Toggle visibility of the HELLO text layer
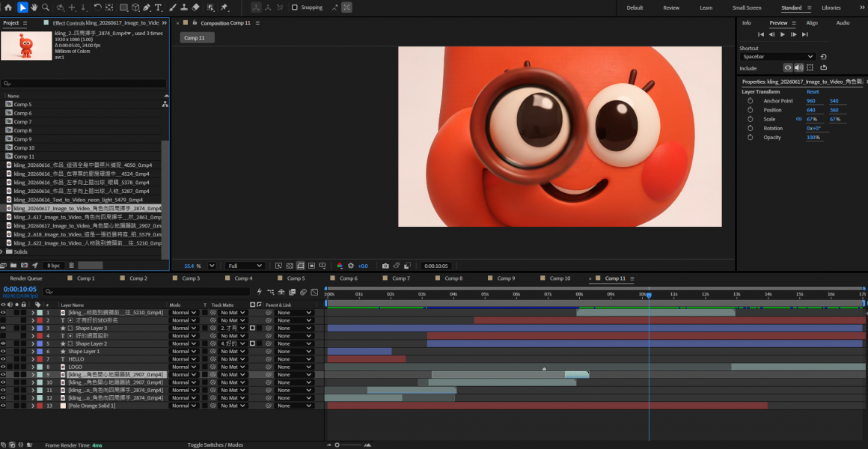 [3, 359]
